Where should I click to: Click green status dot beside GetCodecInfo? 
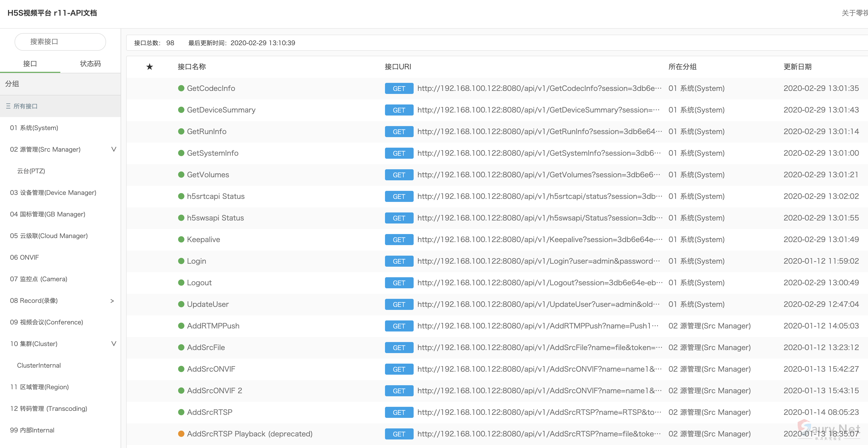coord(181,88)
